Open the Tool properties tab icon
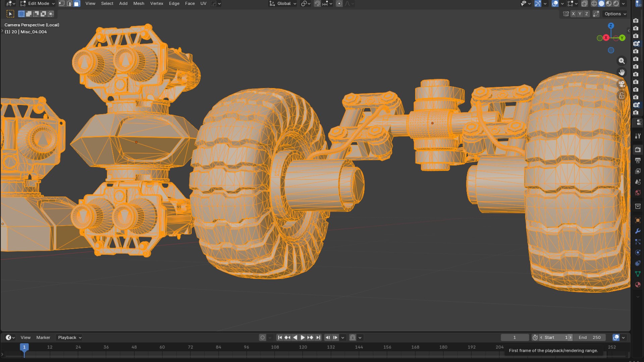Viewport: 644px width, 362px height. click(638, 136)
